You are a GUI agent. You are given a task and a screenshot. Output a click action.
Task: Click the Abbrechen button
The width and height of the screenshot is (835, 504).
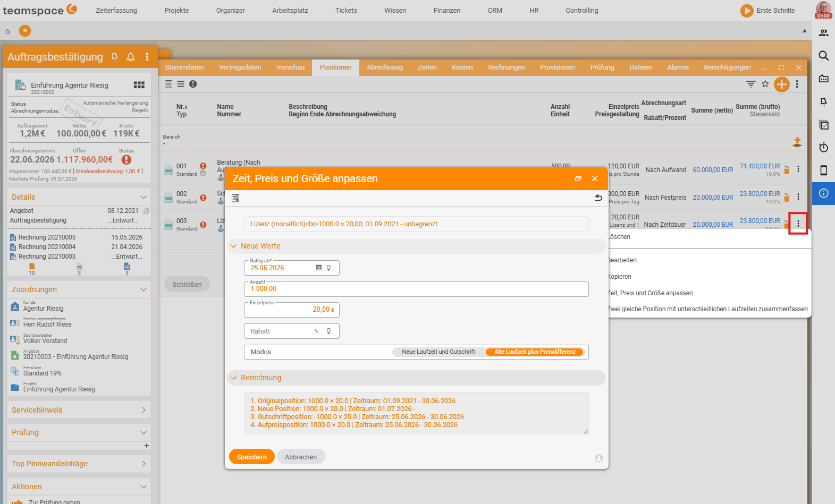tap(301, 457)
